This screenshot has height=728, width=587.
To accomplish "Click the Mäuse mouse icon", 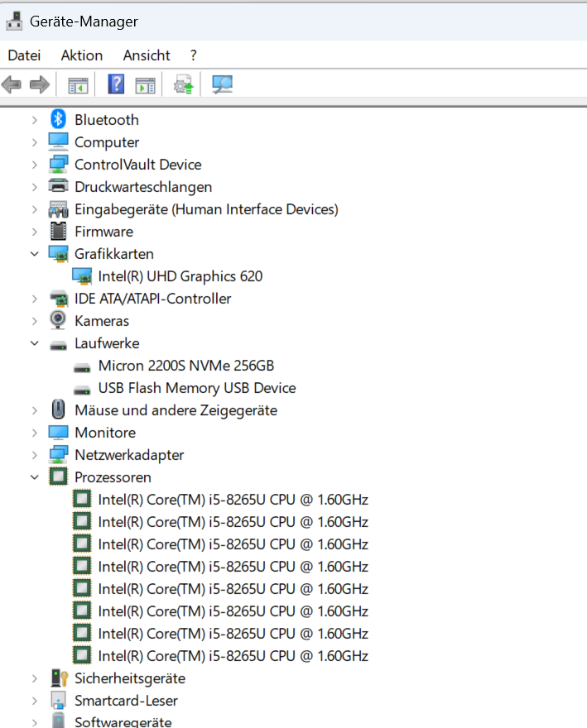I will [58, 409].
